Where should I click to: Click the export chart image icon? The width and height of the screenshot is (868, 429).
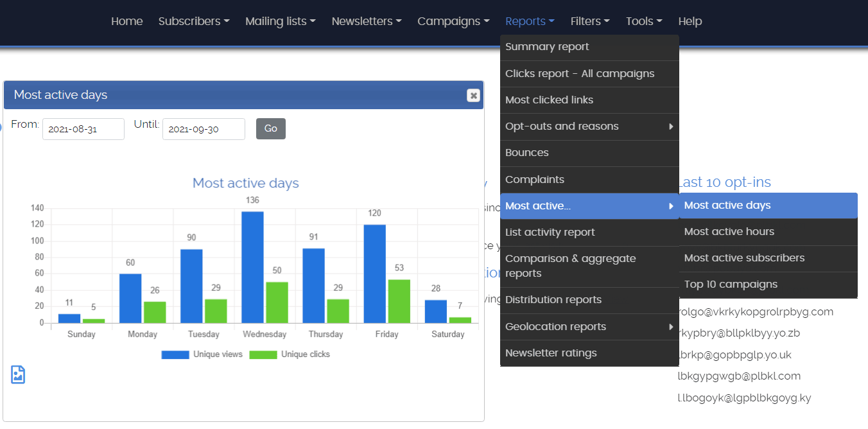(x=18, y=374)
